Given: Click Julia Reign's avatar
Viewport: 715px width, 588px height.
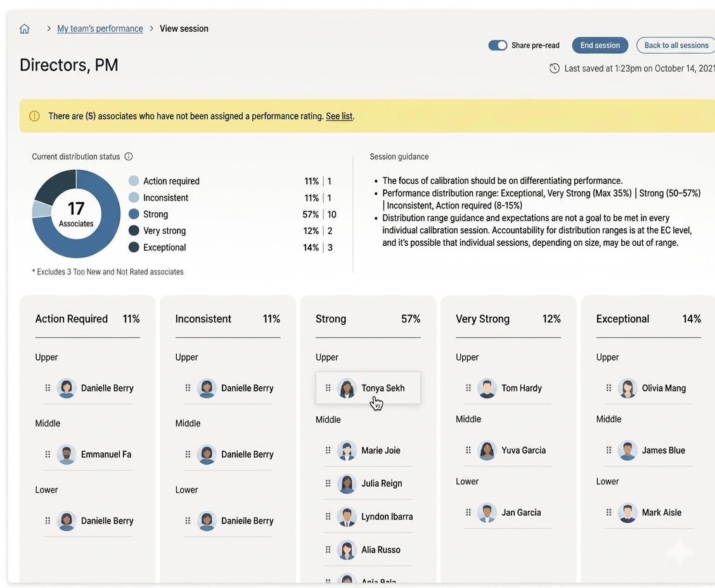Looking at the screenshot, I should (347, 484).
